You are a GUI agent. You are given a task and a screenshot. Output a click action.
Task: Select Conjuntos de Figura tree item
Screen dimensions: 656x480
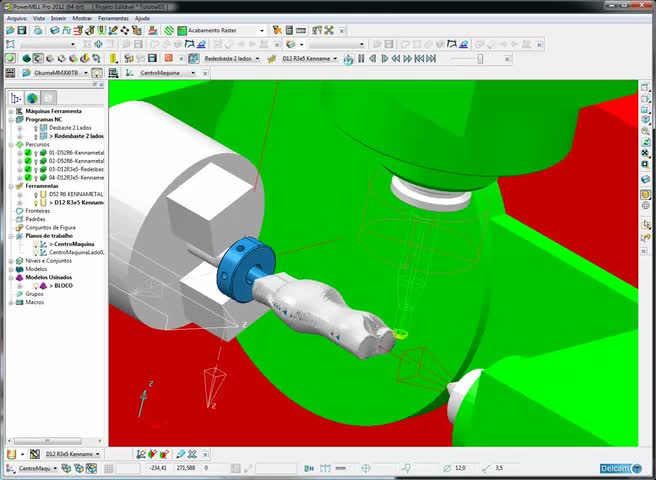click(x=50, y=228)
